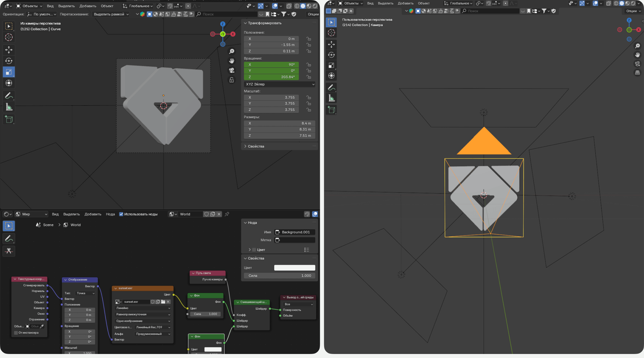Image resolution: width=644 pixels, height=358 pixels.
Task: Activate the Measure tool in left viewport
Action: coord(9,107)
